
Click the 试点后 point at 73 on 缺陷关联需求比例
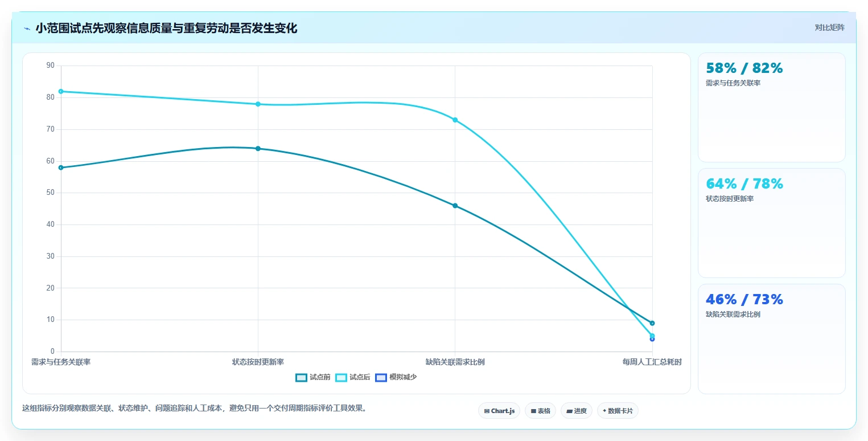[455, 120]
